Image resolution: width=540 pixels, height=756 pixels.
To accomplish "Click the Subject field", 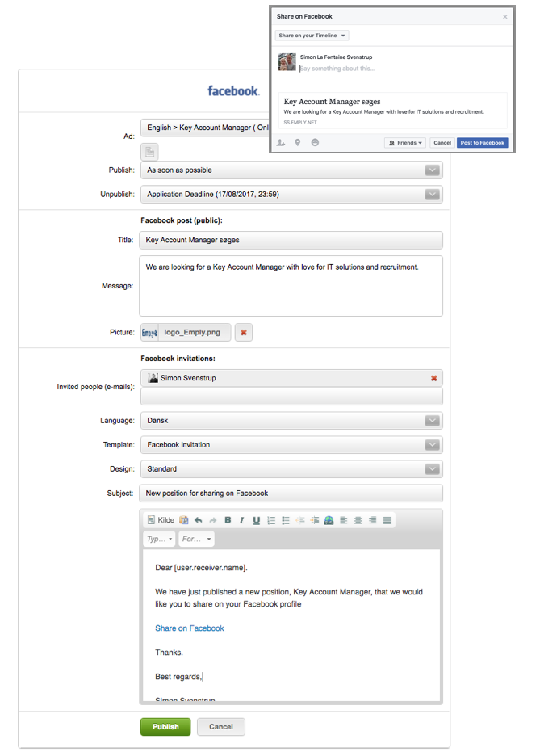I will tap(291, 493).
